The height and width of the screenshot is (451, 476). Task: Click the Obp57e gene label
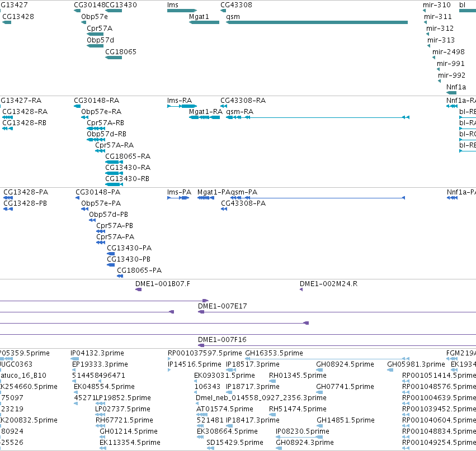95,17
